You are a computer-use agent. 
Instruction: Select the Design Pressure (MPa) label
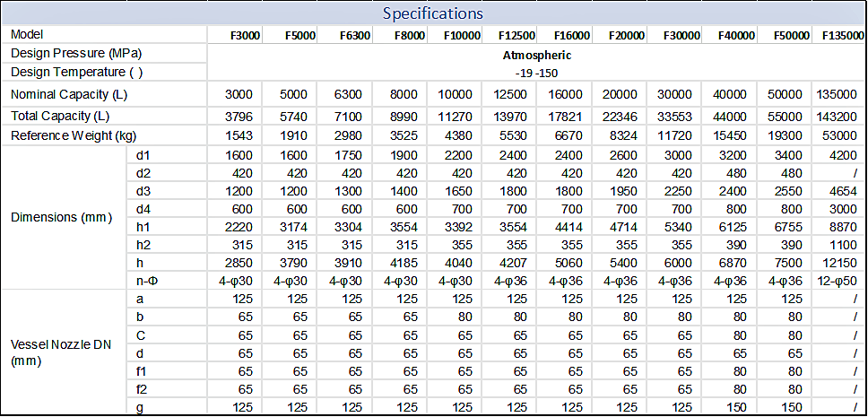click(76, 54)
